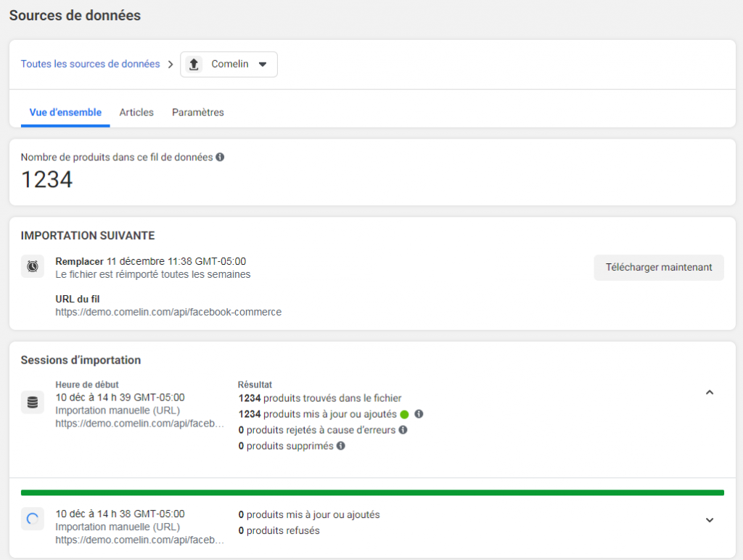Open the Comelin data source dropdown
Viewport: 743px width, 560px height.
(229, 65)
